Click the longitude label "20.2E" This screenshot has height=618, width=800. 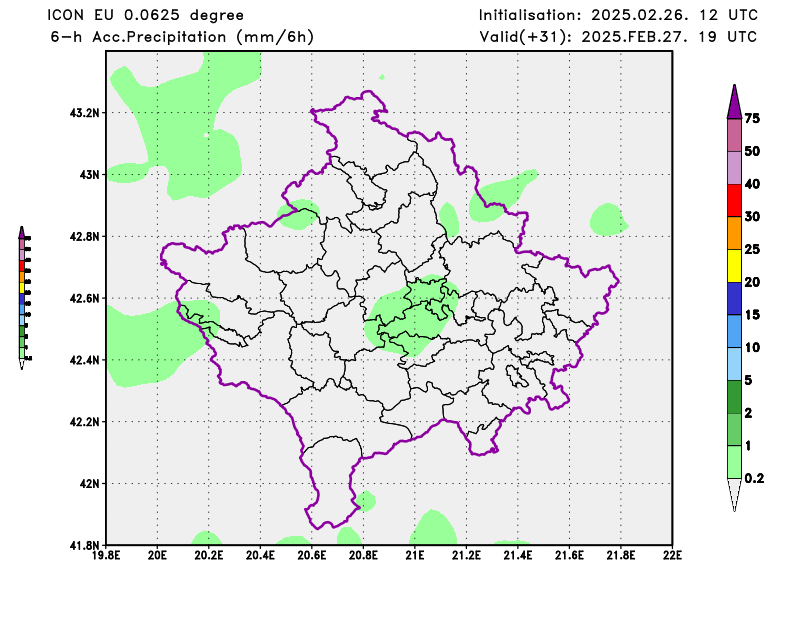tap(209, 555)
